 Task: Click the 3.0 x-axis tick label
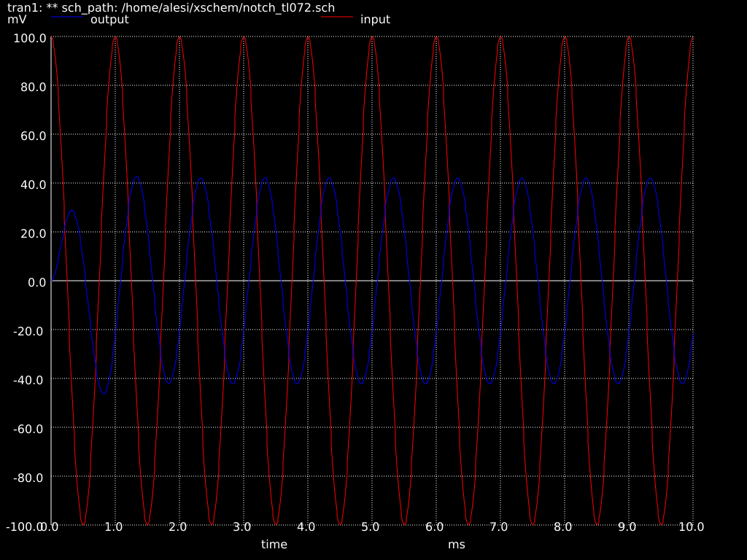pyautogui.click(x=242, y=526)
